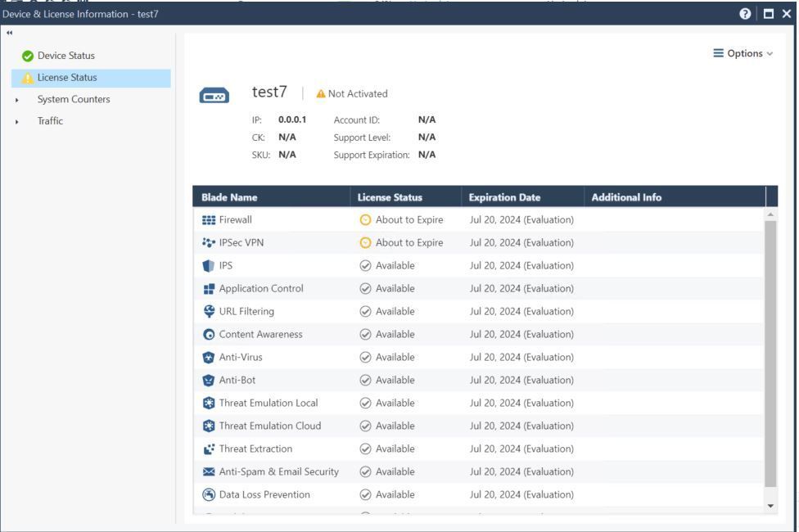Image resolution: width=799 pixels, height=532 pixels.
Task: Click the Application Control blade icon
Action: pyautogui.click(x=209, y=289)
